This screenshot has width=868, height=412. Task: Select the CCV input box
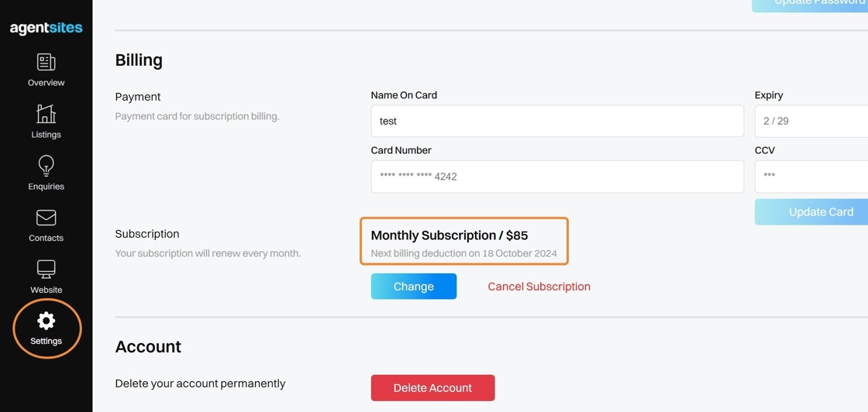[x=810, y=177]
